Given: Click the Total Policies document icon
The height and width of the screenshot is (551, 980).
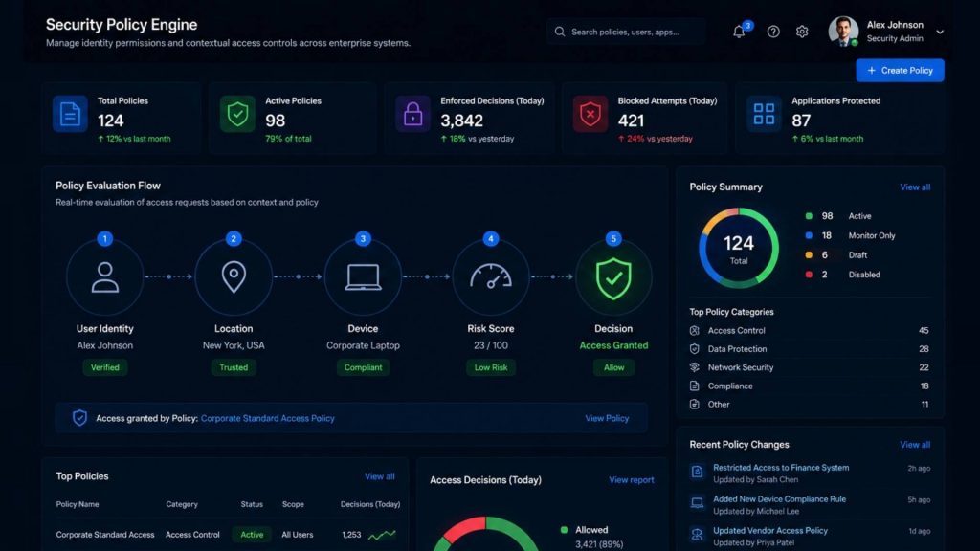Looking at the screenshot, I should pyautogui.click(x=69, y=114).
